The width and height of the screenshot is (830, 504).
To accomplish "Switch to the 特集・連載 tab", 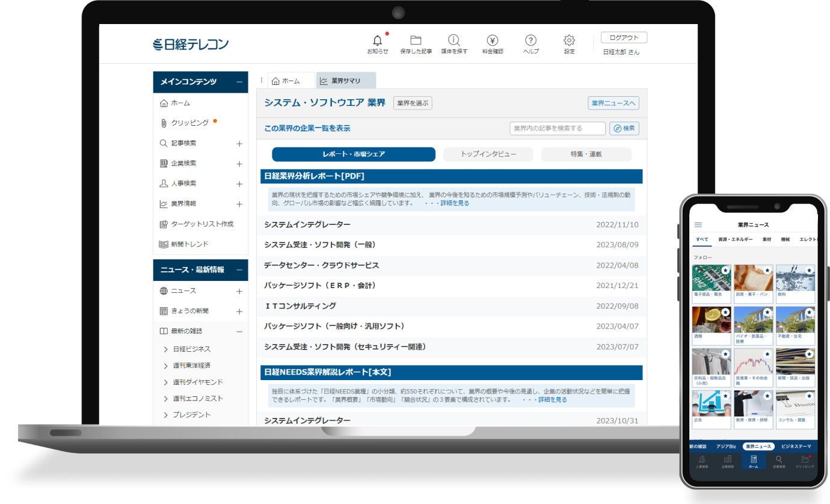I will click(x=586, y=154).
